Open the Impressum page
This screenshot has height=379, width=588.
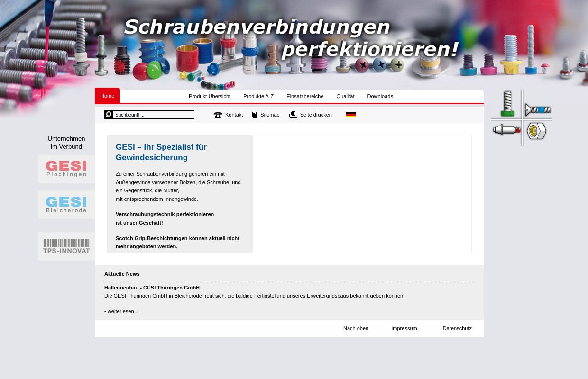click(404, 328)
